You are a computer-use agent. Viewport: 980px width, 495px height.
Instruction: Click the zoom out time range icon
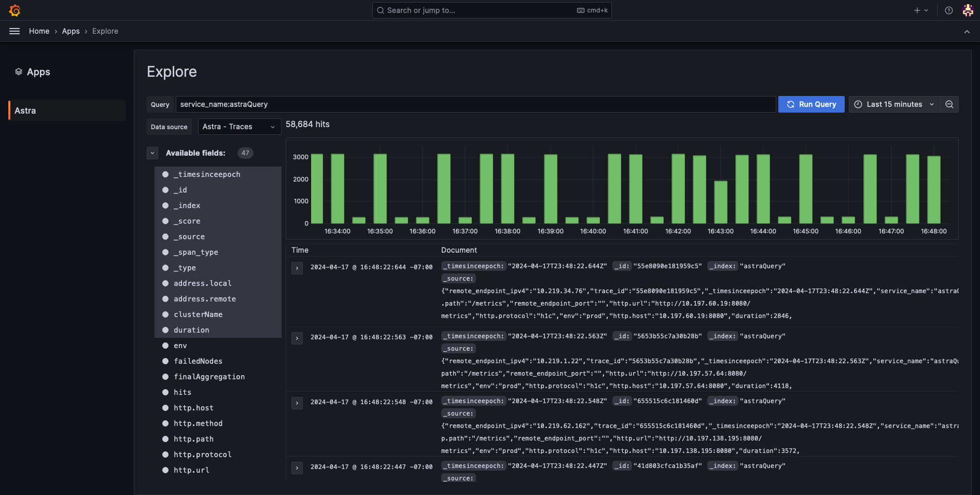(x=949, y=104)
